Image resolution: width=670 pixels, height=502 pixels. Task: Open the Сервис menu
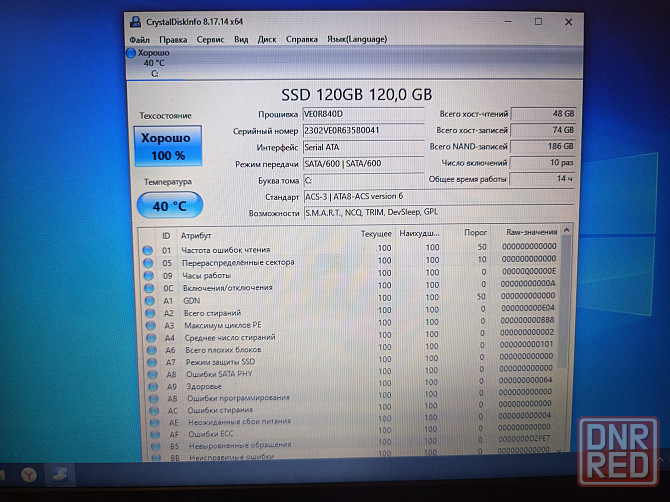[210, 40]
